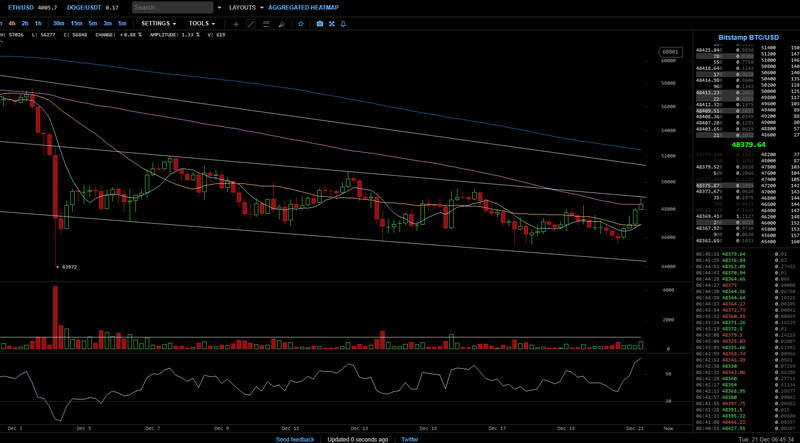Click the 44000 price axis label
800x443 pixels.
(668, 266)
